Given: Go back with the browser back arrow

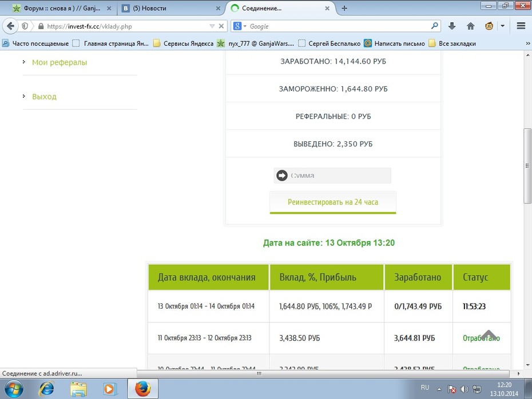Looking at the screenshot, I should coord(10,26).
